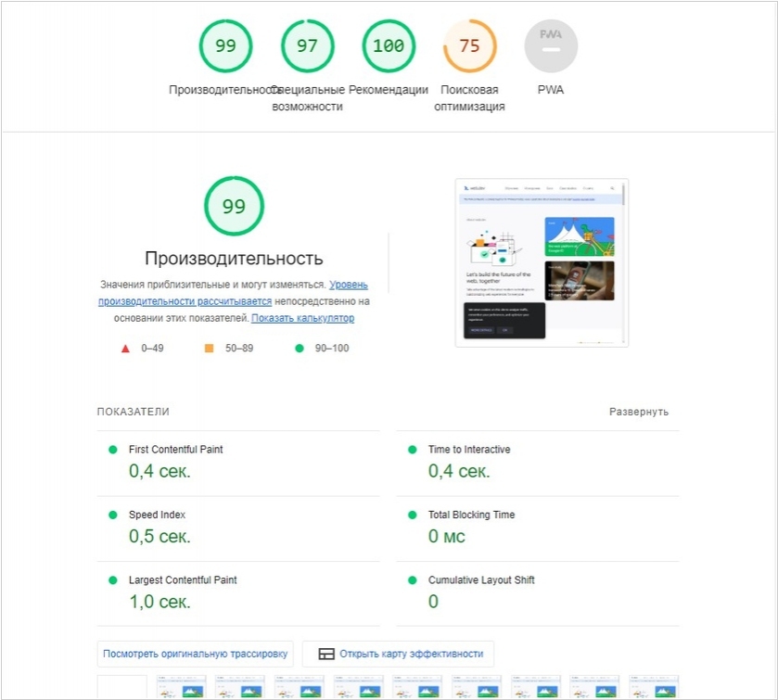Image resolution: width=778 pixels, height=700 pixels.
Task: Click the large 99 performance gauge
Action: tap(234, 206)
